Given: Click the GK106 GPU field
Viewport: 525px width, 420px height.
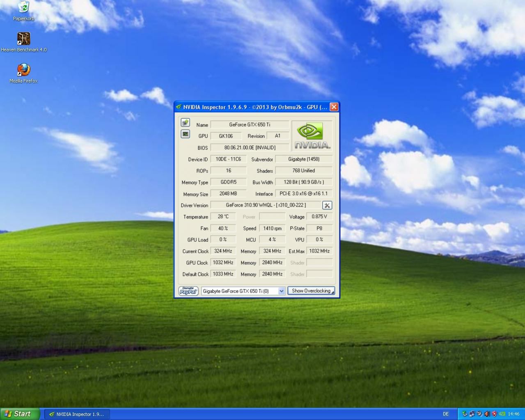Looking at the screenshot, I should click(x=226, y=136).
